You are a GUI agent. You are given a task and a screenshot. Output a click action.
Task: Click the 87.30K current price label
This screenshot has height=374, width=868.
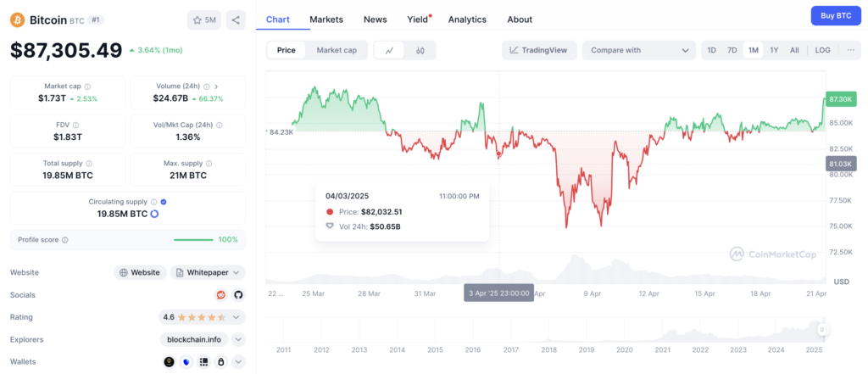coord(840,98)
